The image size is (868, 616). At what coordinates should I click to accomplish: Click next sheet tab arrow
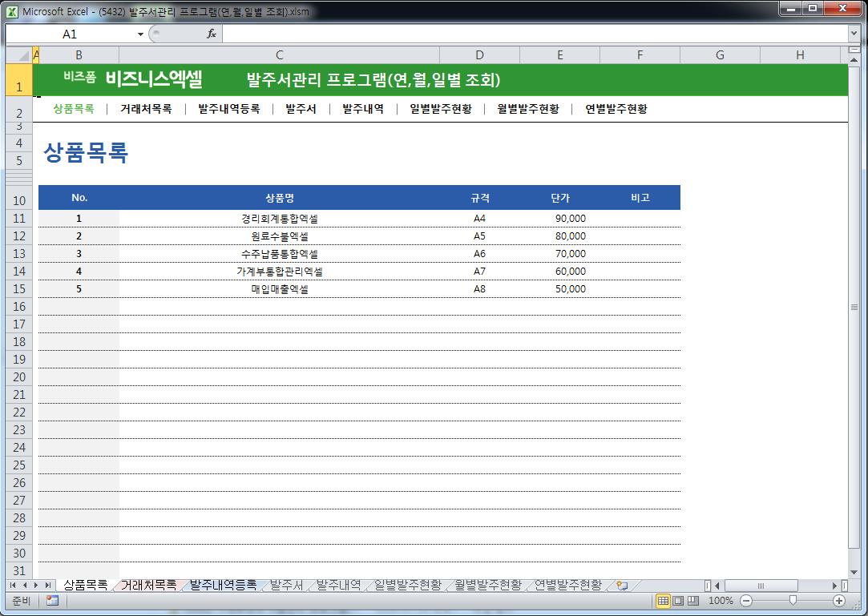tap(36, 585)
